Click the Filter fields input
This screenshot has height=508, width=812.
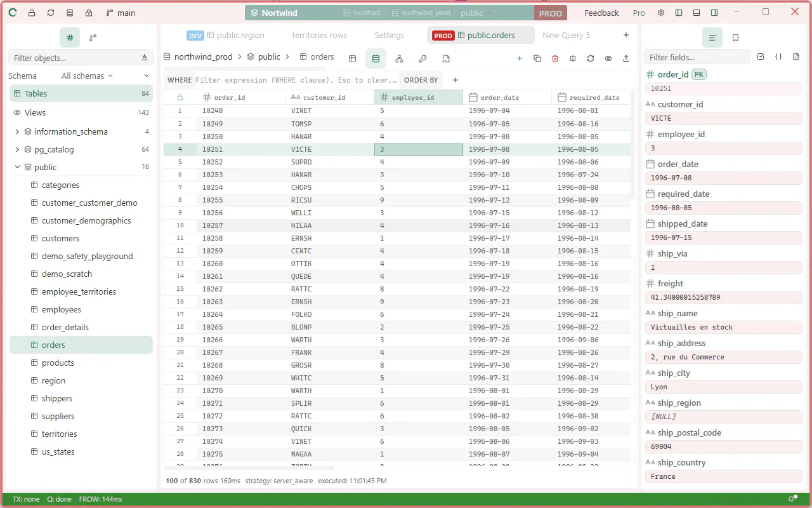697,57
